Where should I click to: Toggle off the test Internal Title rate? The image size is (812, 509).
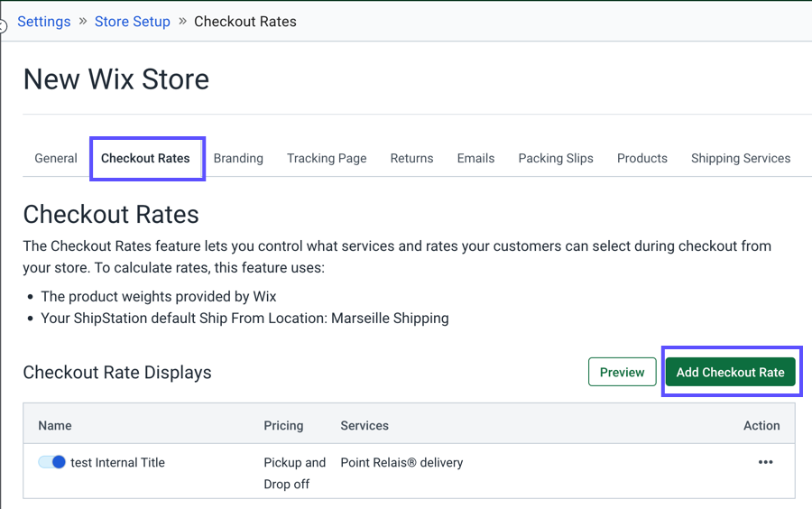click(51, 462)
